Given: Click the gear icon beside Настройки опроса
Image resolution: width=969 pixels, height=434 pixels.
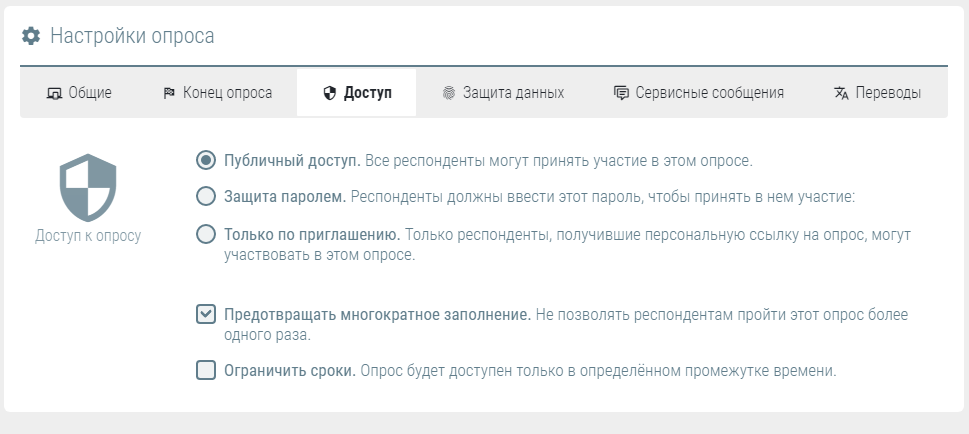Looking at the screenshot, I should pos(31,36).
